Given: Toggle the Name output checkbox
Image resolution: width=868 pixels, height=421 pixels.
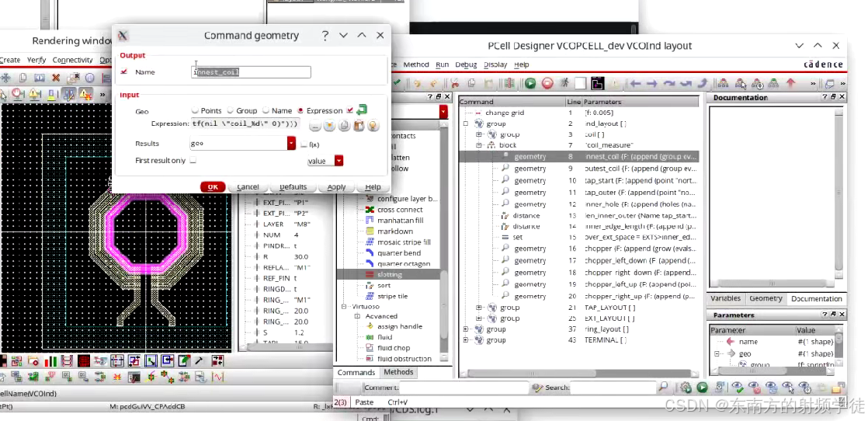Looking at the screenshot, I should pos(124,71).
